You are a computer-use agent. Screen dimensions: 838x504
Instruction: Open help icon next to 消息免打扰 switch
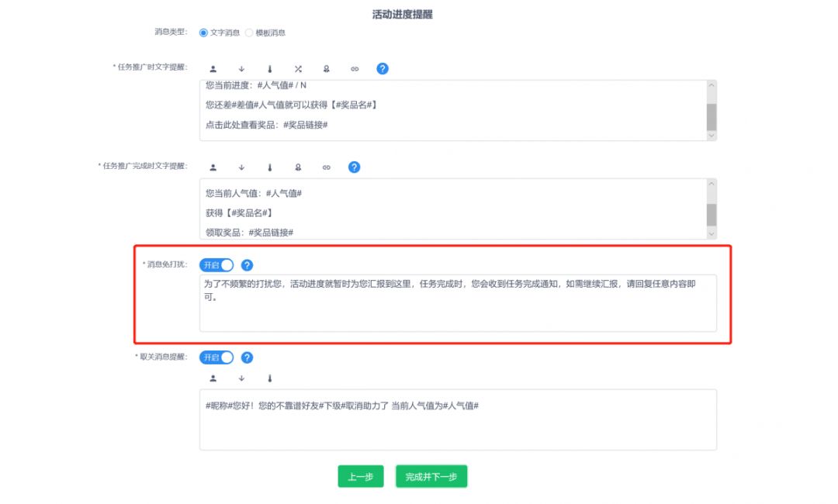248,265
